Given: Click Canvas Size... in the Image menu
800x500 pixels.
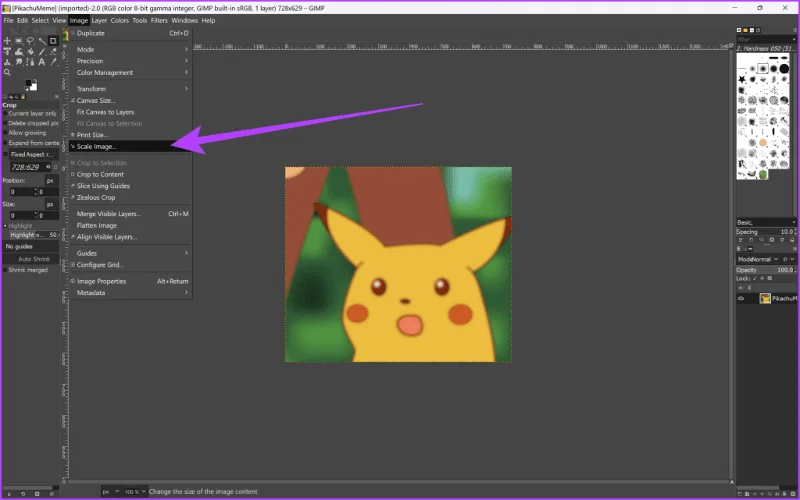Looking at the screenshot, I should point(130,101).
